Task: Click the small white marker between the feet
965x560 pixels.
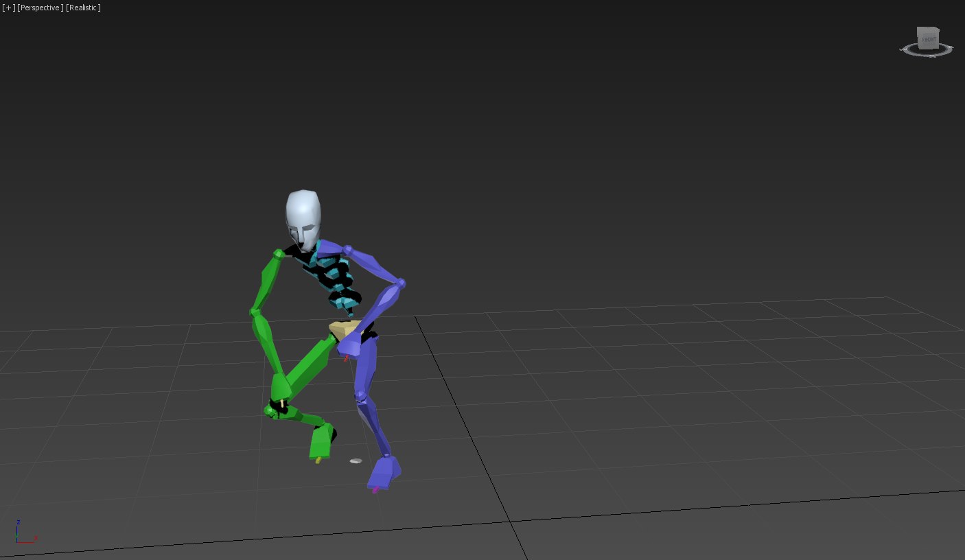Action: coord(356,461)
